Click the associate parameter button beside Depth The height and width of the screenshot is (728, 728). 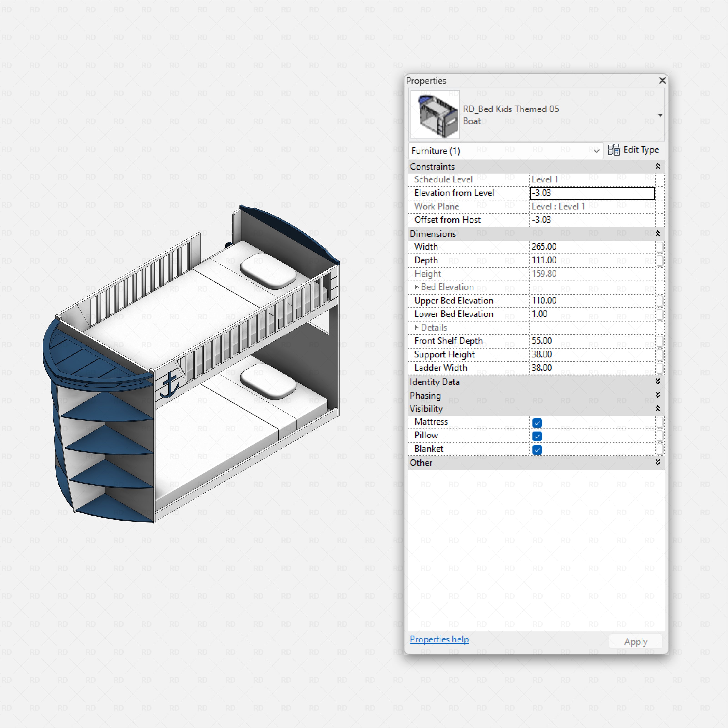[660, 260]
